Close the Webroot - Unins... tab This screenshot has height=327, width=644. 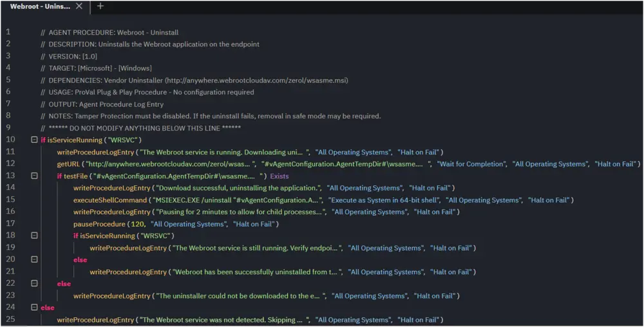click(79, 6)
